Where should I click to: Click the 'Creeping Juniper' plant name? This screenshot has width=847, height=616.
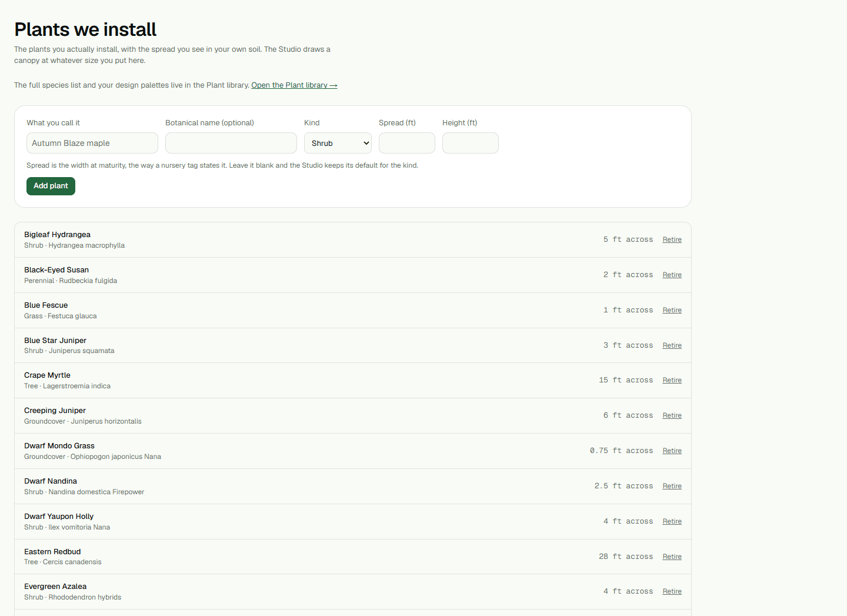coord(55,411)
